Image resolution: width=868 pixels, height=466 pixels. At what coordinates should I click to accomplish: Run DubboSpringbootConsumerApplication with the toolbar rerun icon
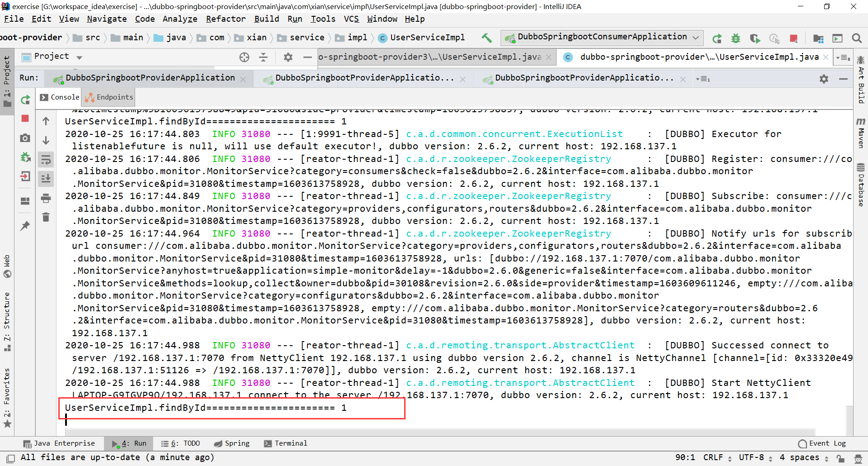coord(717,38)
